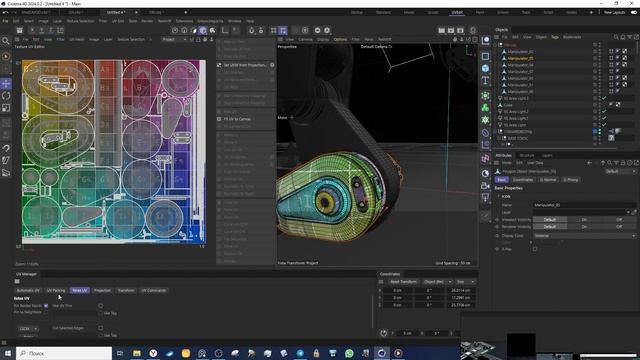
Task: Enable Cut Selected Edges checkbox
Action: pos(100,328)
